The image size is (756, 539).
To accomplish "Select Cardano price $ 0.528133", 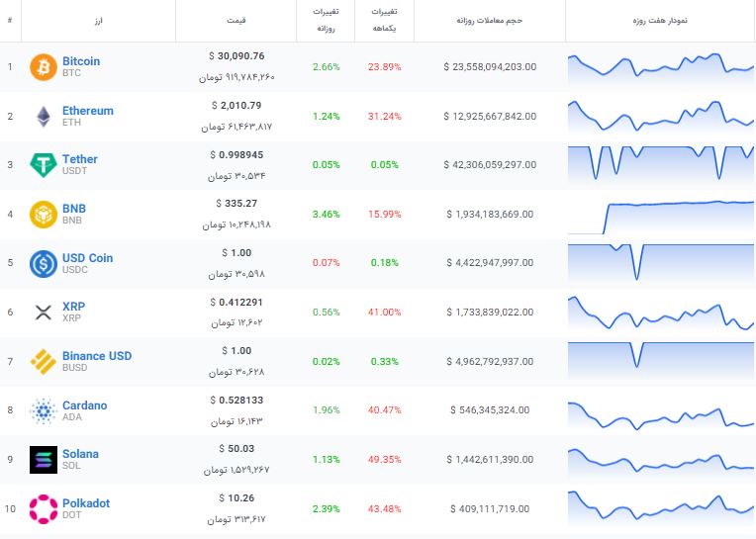I will click(236, 401).
